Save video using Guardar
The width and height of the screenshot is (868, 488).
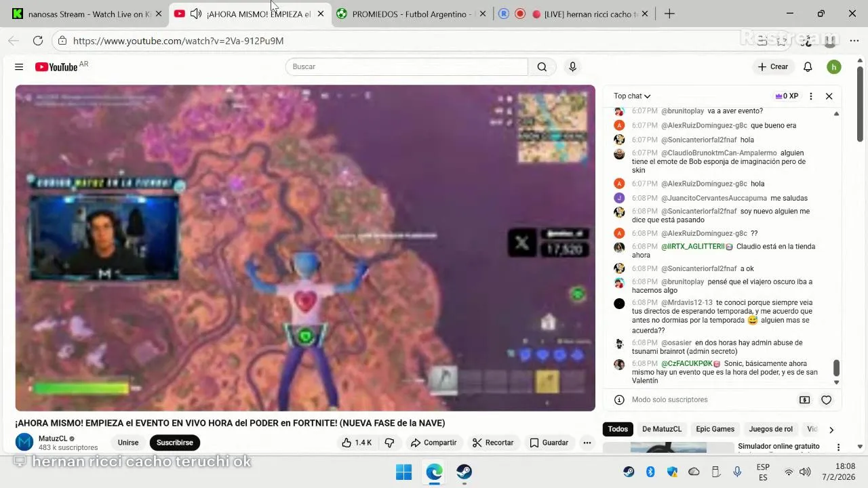(549, 443)
